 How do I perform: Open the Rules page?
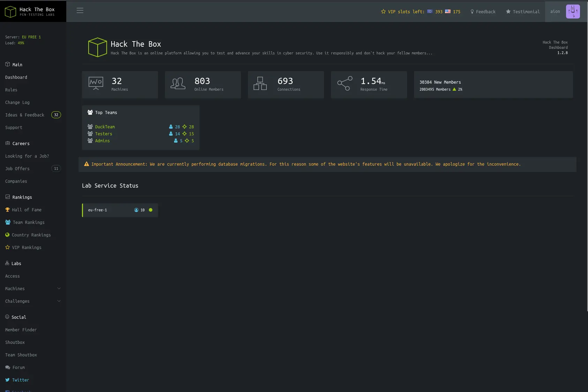point(11,90)
